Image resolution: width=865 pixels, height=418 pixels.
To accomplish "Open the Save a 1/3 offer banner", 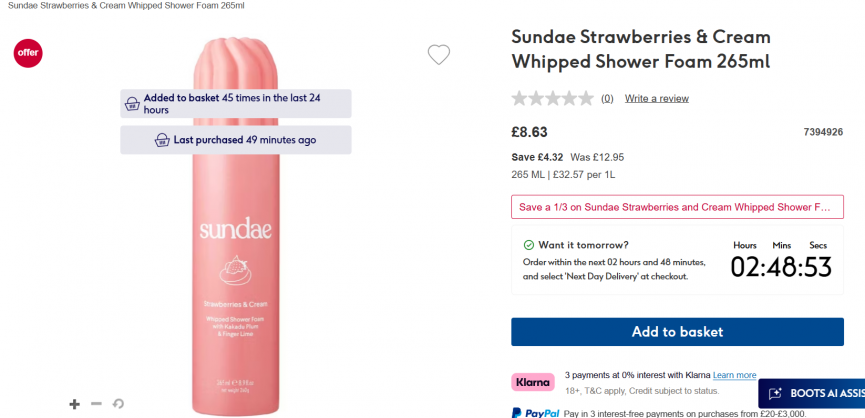I will click(x=677, y=207).
